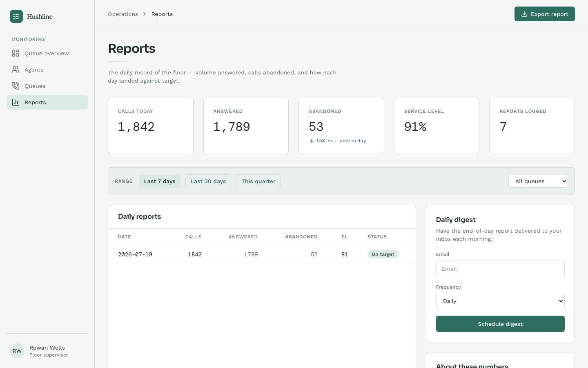The image size is (588, 368).
Task: Click the Reports breadcrumb item
Action: (x=162, y=14)
